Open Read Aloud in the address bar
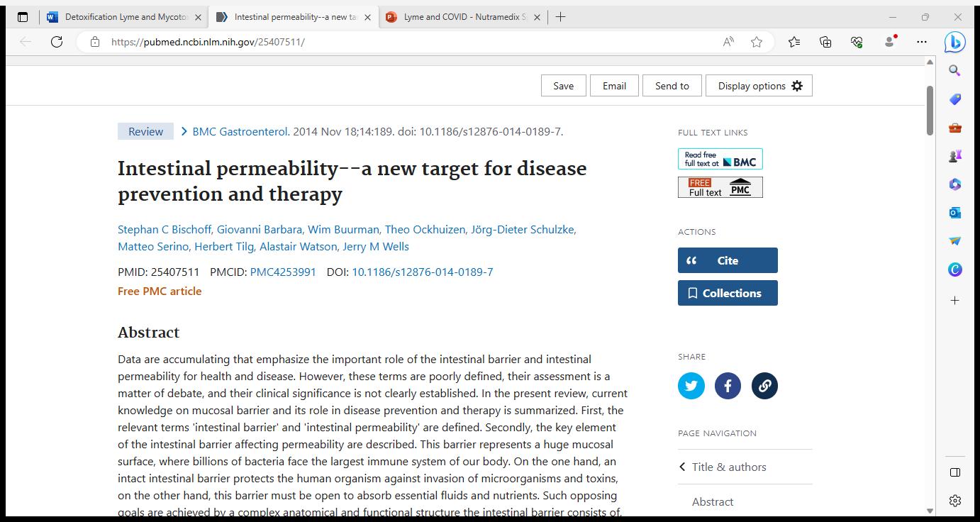Image resolution: width=980 pixels, height=522 pixels. tap(728, 42)
